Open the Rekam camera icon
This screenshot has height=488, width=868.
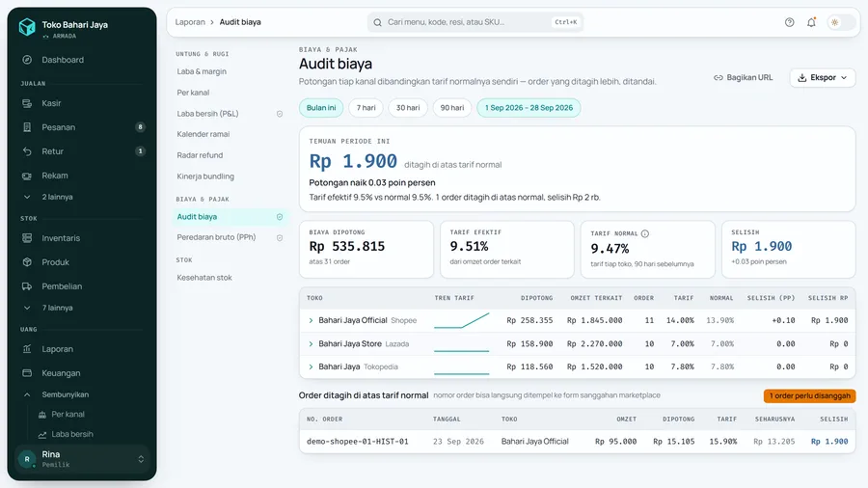coord(27,176)
